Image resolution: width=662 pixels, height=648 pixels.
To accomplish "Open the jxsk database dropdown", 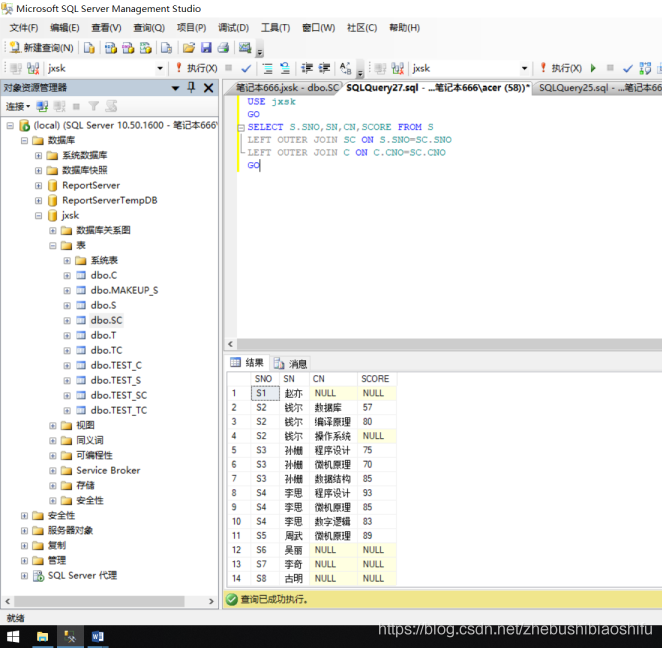I will [x=160, y=68].
